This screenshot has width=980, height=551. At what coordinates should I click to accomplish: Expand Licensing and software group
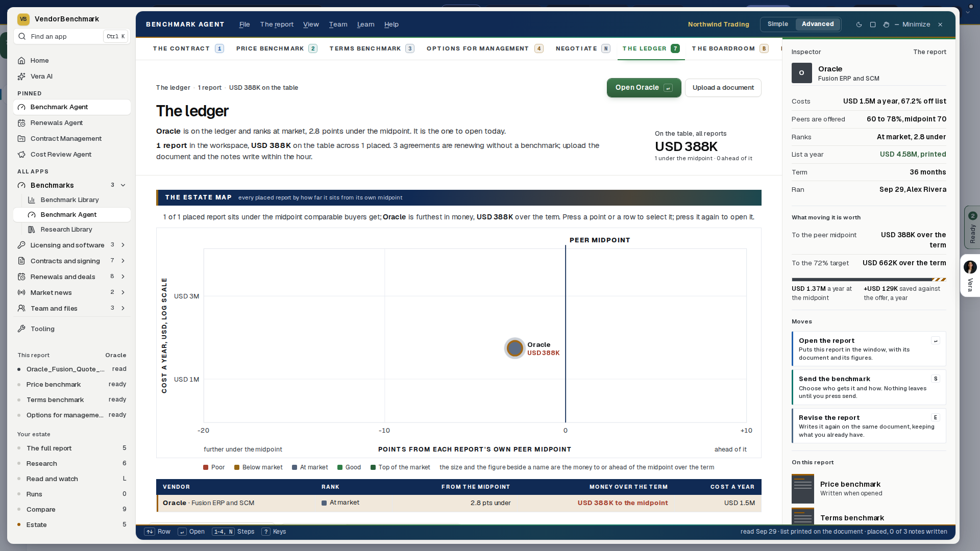pyautogui.click(x=123, y=245)
